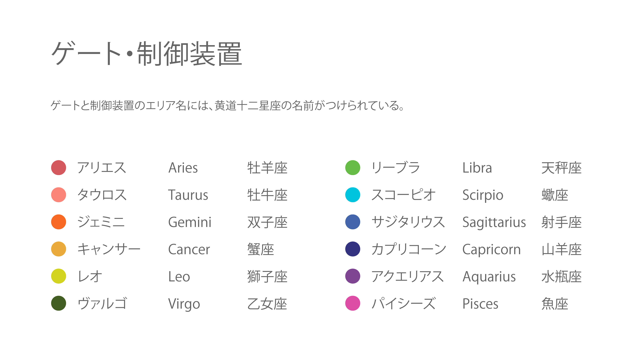Click the katakana label キャンサー

pyautogui.click(x=109, y=249)
